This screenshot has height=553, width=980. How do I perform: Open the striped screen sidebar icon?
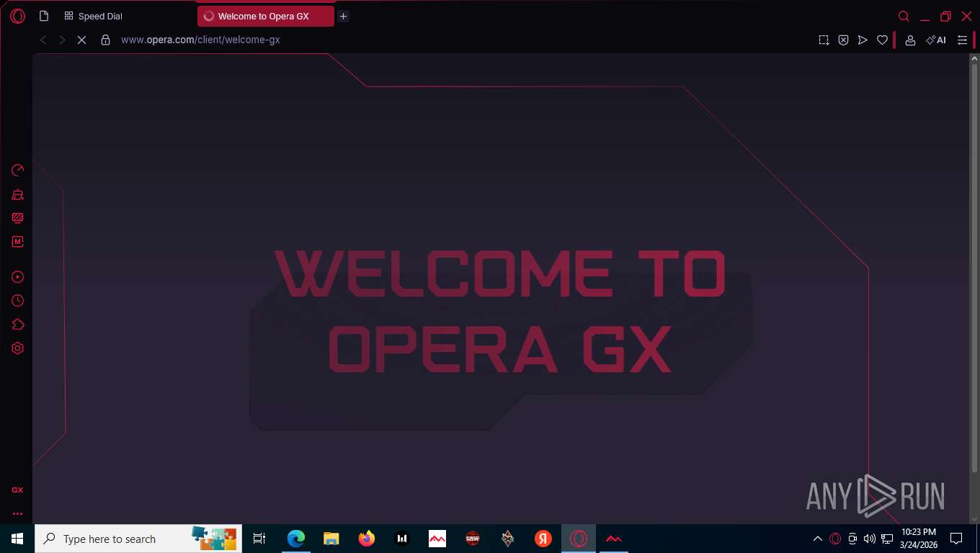18,218
